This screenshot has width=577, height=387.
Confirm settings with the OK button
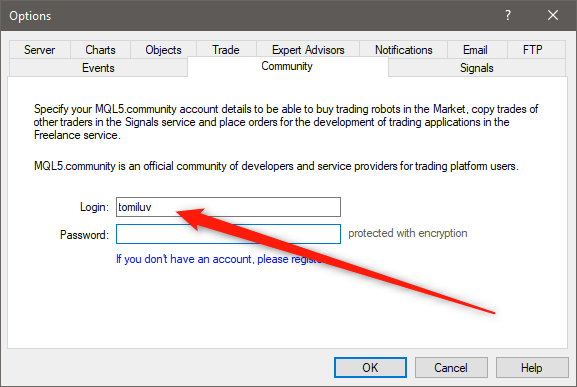(370, 368)
